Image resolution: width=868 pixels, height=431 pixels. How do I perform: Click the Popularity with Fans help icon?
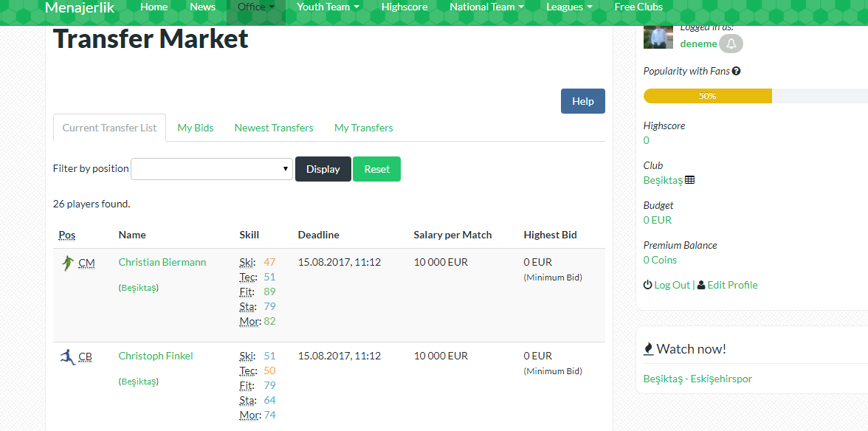(x=737, y=72)
